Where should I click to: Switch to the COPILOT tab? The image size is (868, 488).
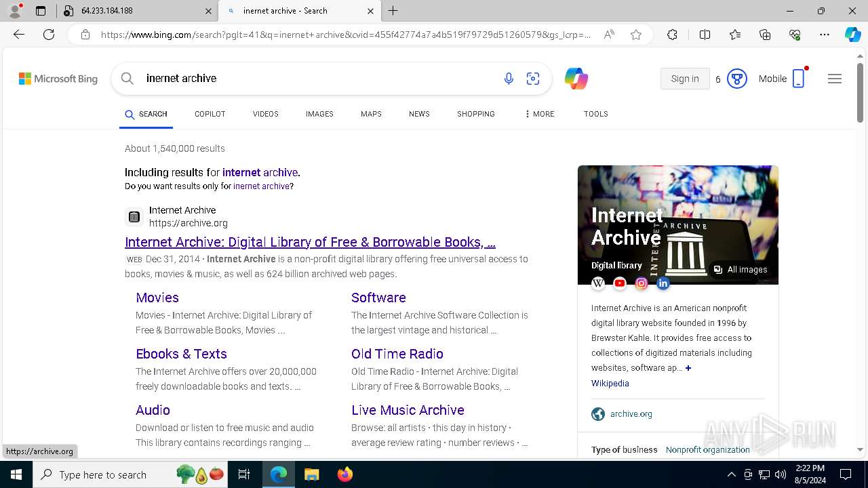click(210, 114)
